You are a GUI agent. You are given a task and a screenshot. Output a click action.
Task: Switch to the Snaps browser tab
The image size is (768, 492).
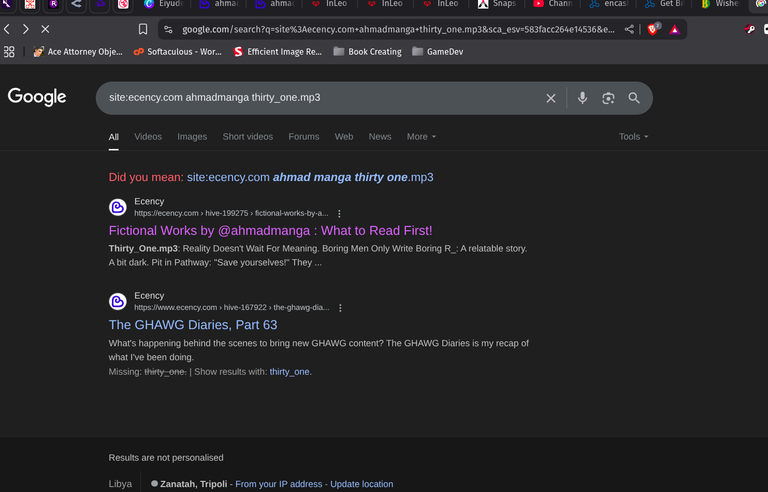[x=497, y=4]
